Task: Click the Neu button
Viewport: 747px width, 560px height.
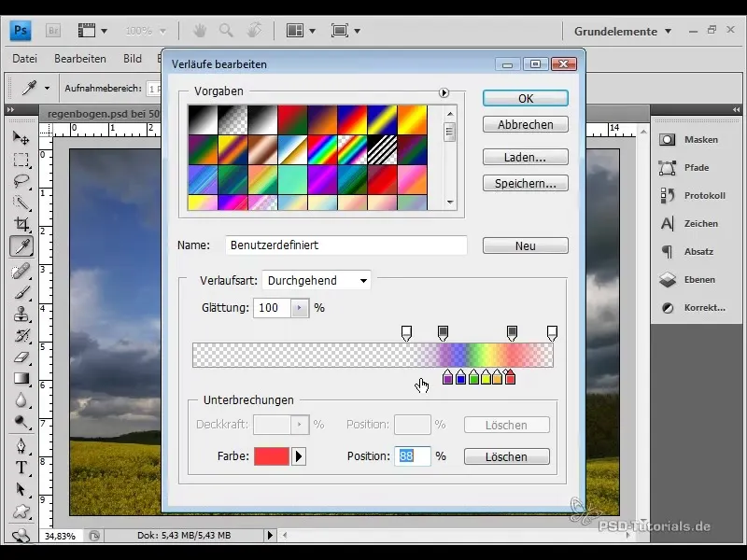Action: tap(526, 245)
